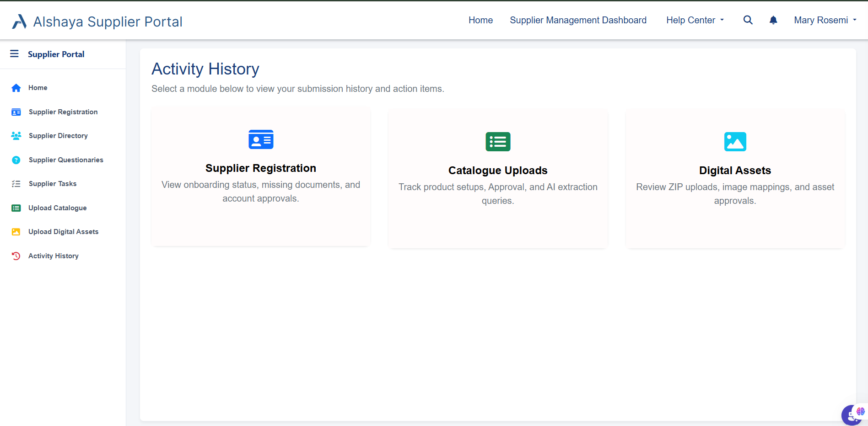Open the chat assistant bubble icon

coord(852,415)
